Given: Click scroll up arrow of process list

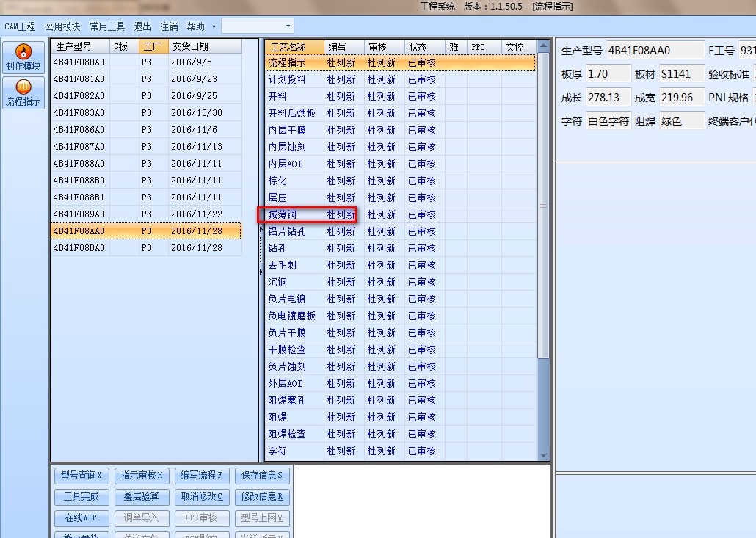Looking at the screenshot, I should (543, 46).
